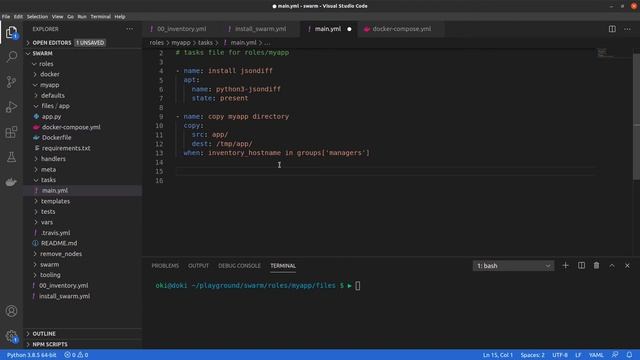640x360 pixels.
Task: Open the Terminal menu
Action: tap(100, 17)
